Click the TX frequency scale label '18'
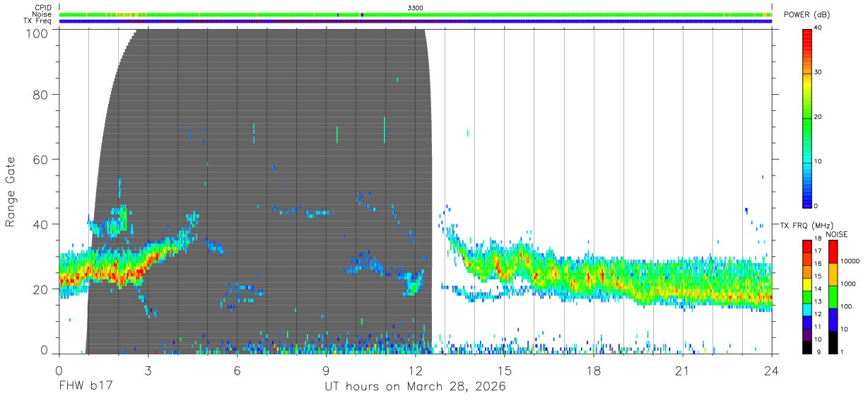The height and width of the screenshot is (401, 868). coord(819,239)
